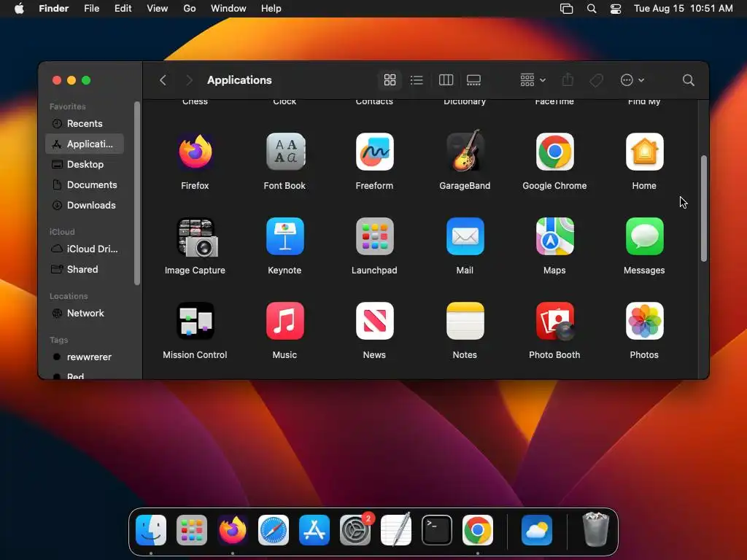Open Trash from the Dock
This screenshot has height=560, width=747.
coord(595,529)
